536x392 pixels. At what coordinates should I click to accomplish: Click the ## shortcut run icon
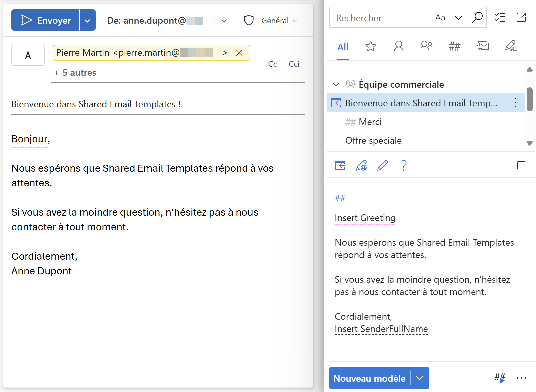pyautogui.click(x=500, y=378)
